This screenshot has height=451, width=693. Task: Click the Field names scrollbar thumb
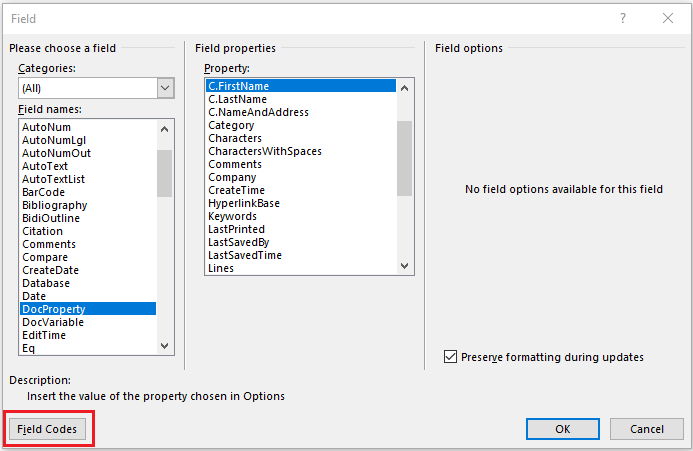[x=164, y=173]
